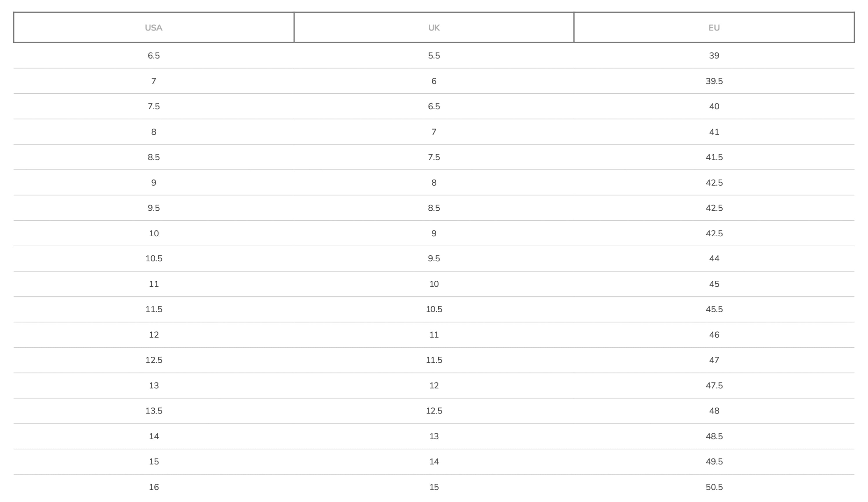Click USA size 8 cell

(154, 132)
